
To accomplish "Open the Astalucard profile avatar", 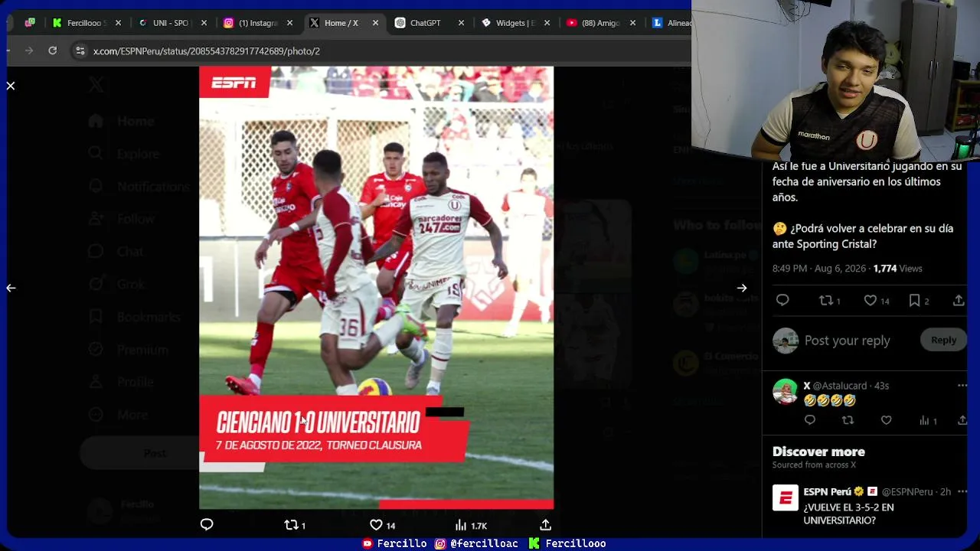I will coord(785,391).
